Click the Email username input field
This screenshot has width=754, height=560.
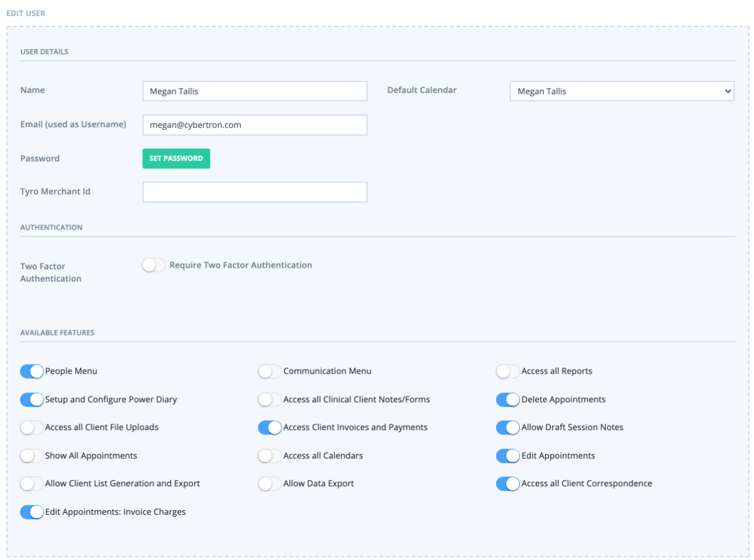coord(255,125)
